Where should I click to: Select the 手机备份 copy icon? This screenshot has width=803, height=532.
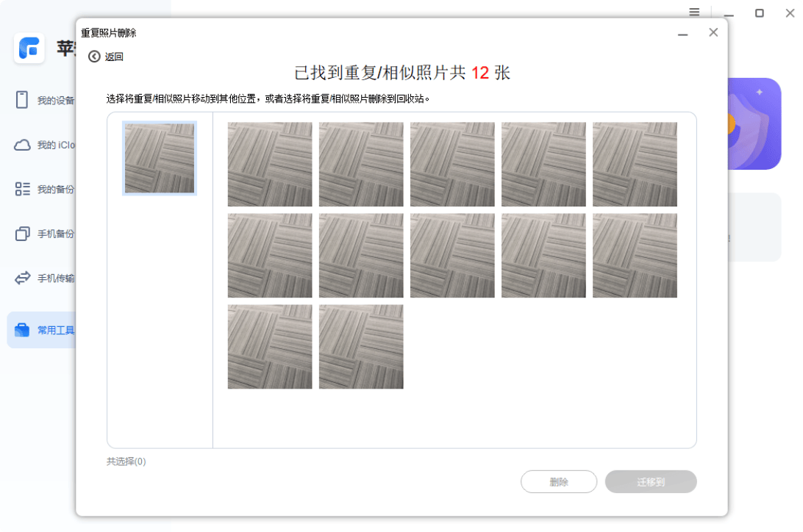[x=22, y=234]
